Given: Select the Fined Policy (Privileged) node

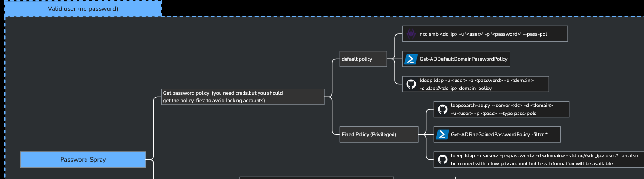Looking at the screenshot, I should point(379,134).
